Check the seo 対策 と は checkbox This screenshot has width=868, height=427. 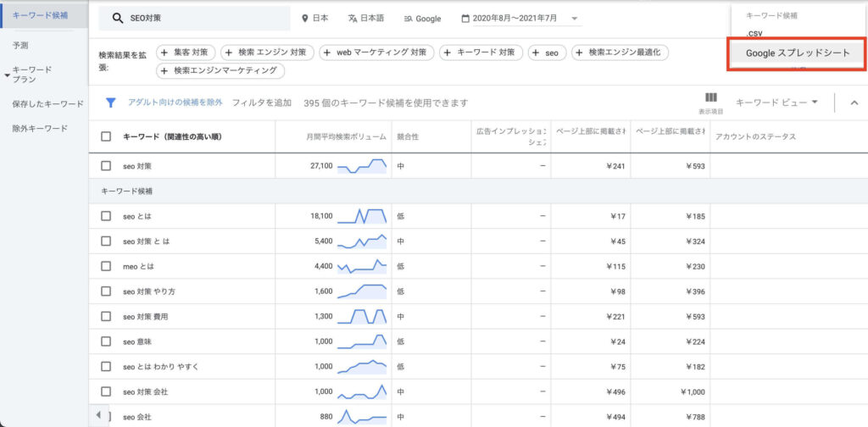pyautogui.click(x=106, y=241)
